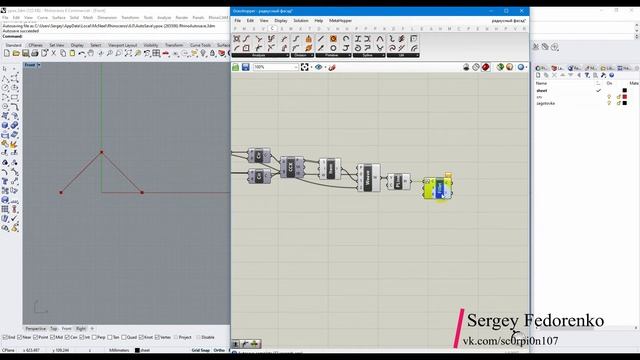Toggle the End osnap checkbox
640x360 pixels.
coord(5,338)
